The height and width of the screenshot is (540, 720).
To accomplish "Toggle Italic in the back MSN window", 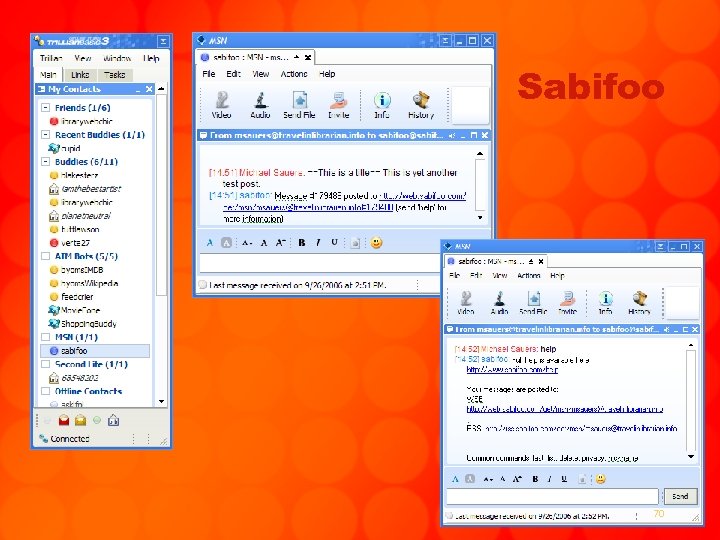I will click(x=318, y=242).
